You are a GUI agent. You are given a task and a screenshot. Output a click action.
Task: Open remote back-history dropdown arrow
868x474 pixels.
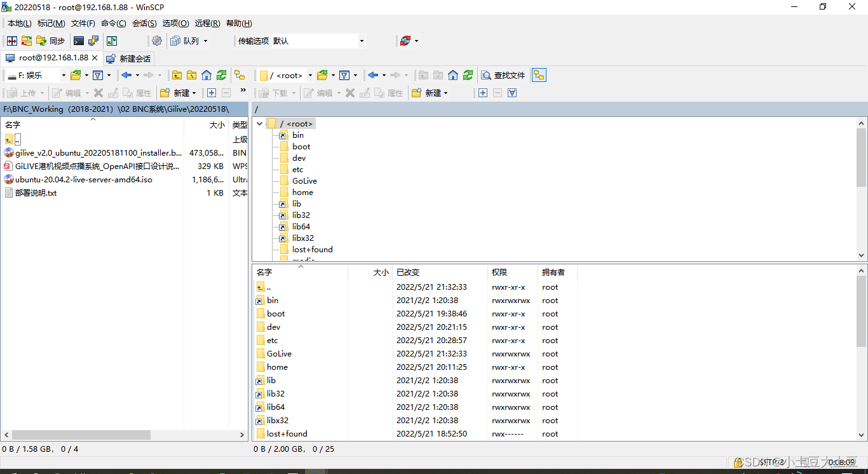pos(384,75)
